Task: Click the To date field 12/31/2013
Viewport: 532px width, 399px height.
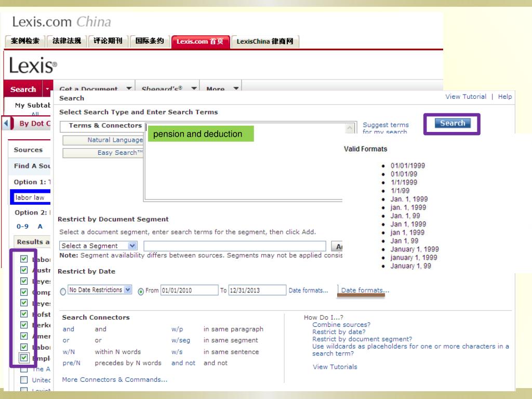Action: coord(258,290)
